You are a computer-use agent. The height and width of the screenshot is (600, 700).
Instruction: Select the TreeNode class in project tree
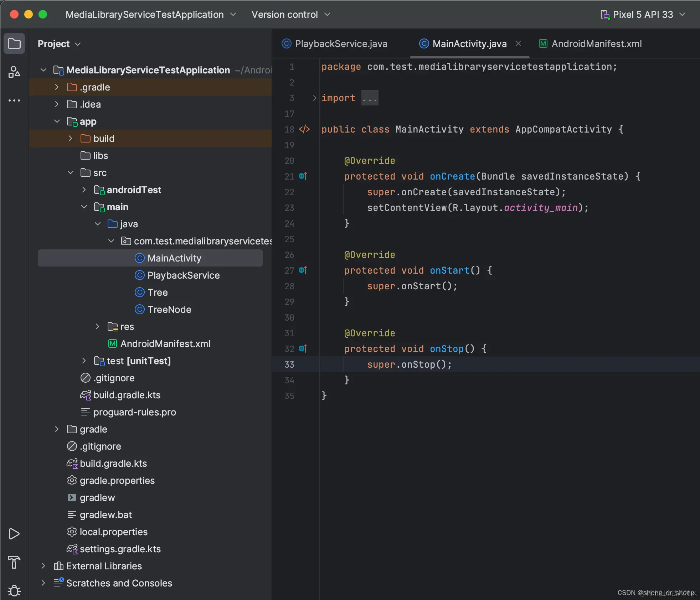tap(169, 309)
